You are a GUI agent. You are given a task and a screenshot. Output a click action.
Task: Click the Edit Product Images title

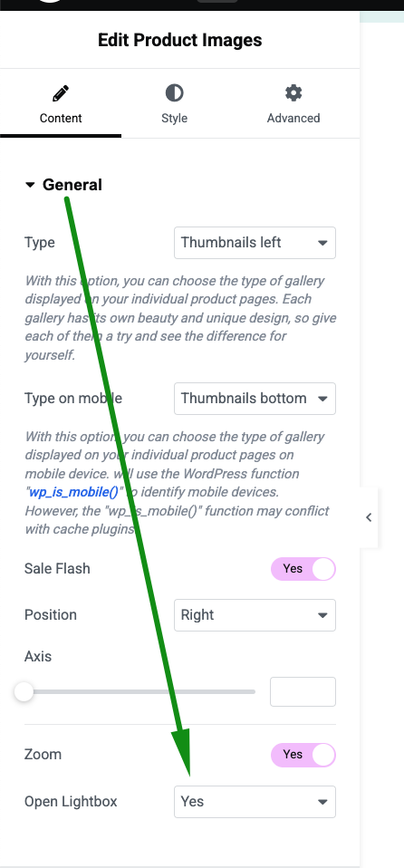pyautogui.click(x=180, y=40)
